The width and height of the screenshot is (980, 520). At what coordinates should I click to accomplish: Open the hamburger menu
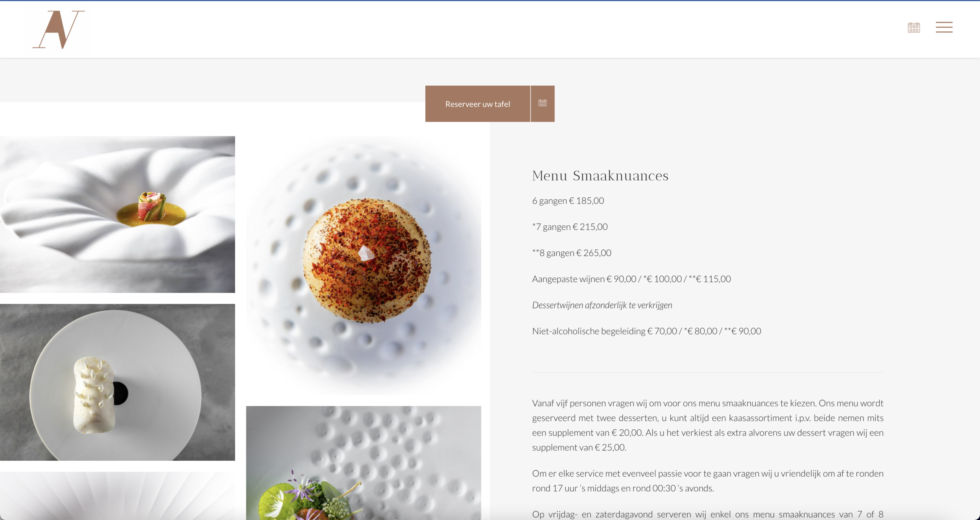point(944,27)
